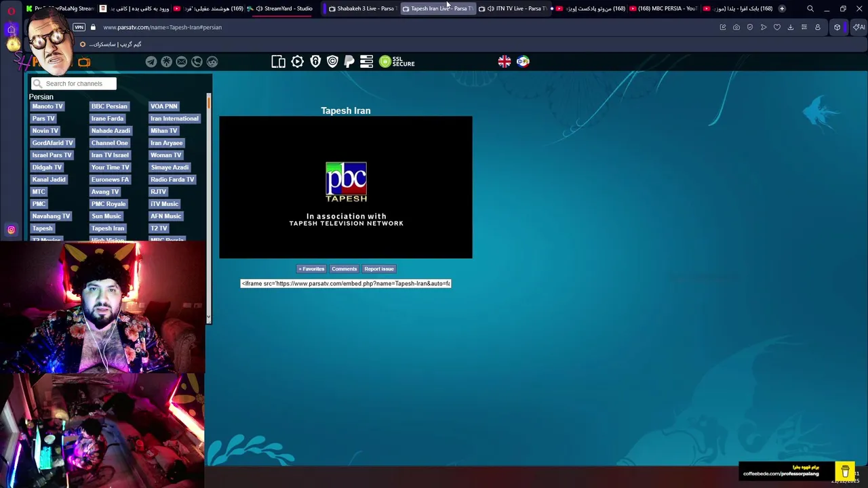
Task: Click the Search for channels field
Action: [74, 83]
